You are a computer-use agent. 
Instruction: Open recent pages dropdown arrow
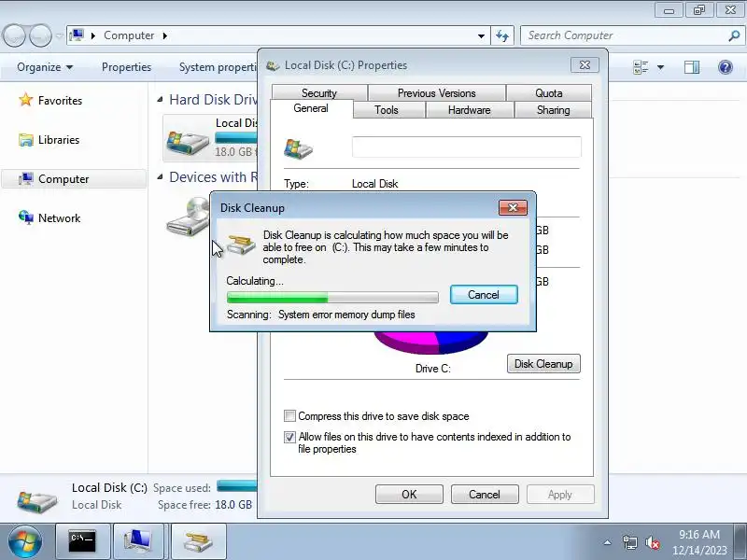[59, 35]
